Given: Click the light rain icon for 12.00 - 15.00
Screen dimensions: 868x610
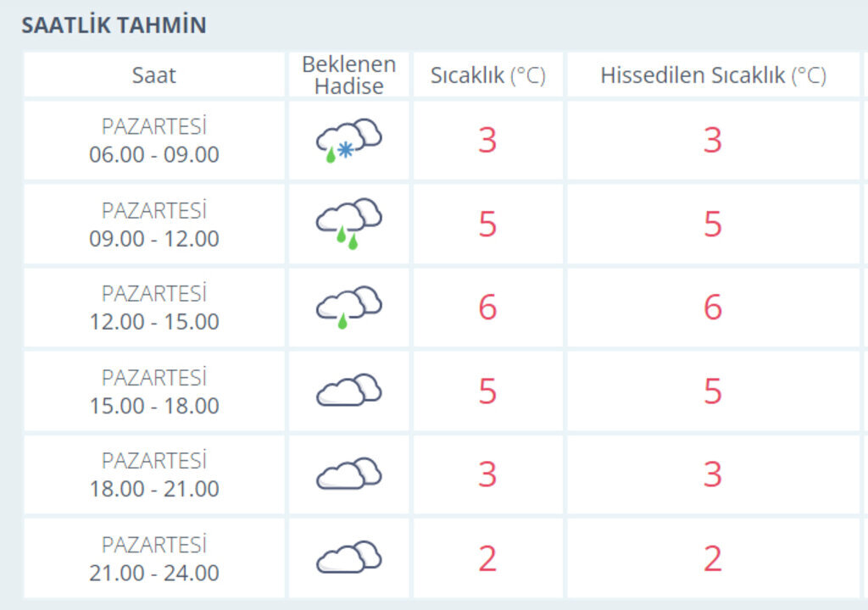Looking at the screenshot, I should click(348, 307).
